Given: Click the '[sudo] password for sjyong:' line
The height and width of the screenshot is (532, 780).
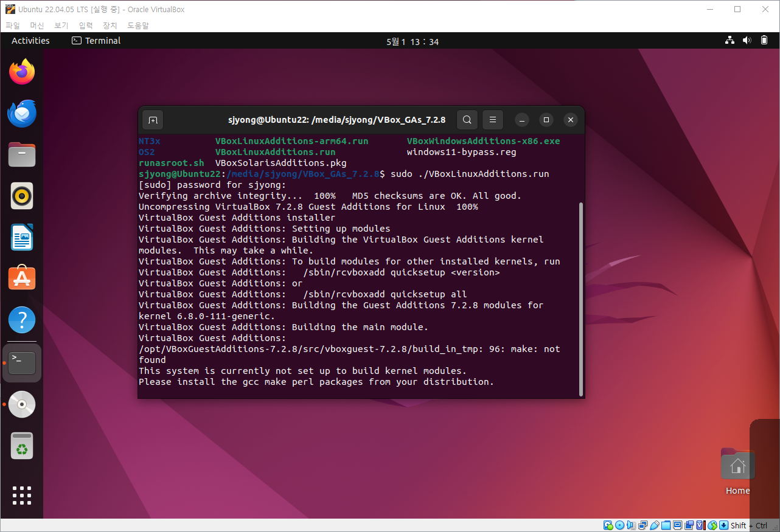Looking at the screenshot, I should 212,185.
